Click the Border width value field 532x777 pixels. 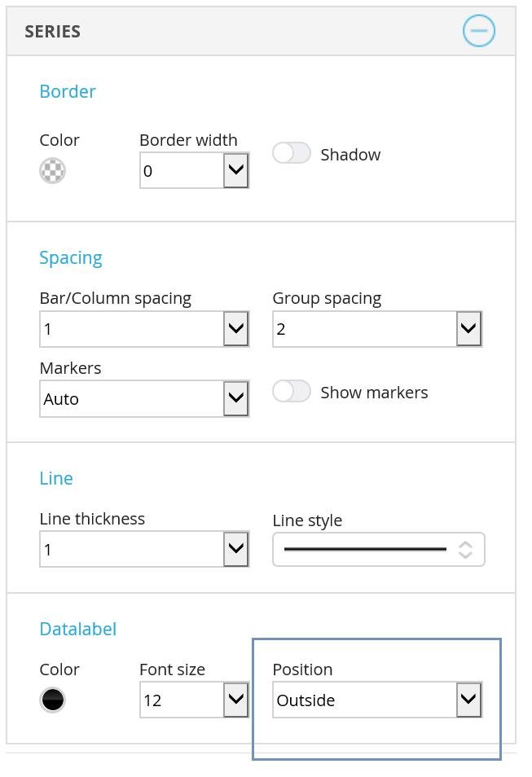182,170
